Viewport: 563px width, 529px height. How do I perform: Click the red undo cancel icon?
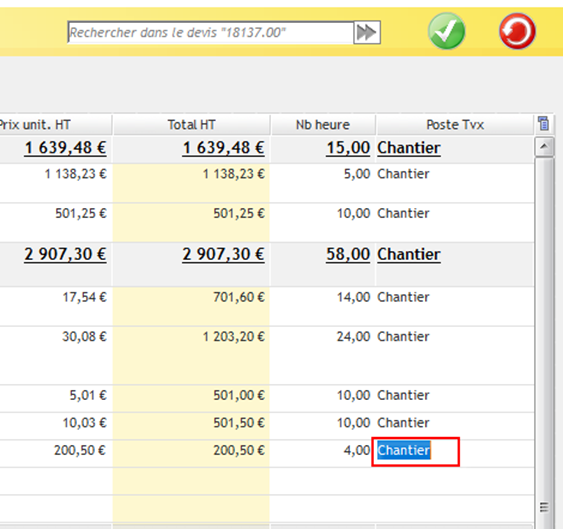[x=517, y=31]
